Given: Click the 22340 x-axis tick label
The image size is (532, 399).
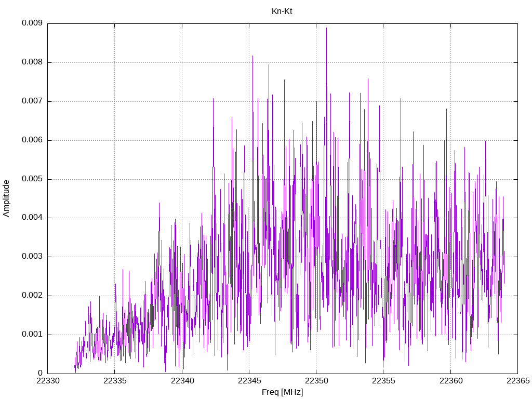Looking at the screenshot, I should click(x=182, y=381).
